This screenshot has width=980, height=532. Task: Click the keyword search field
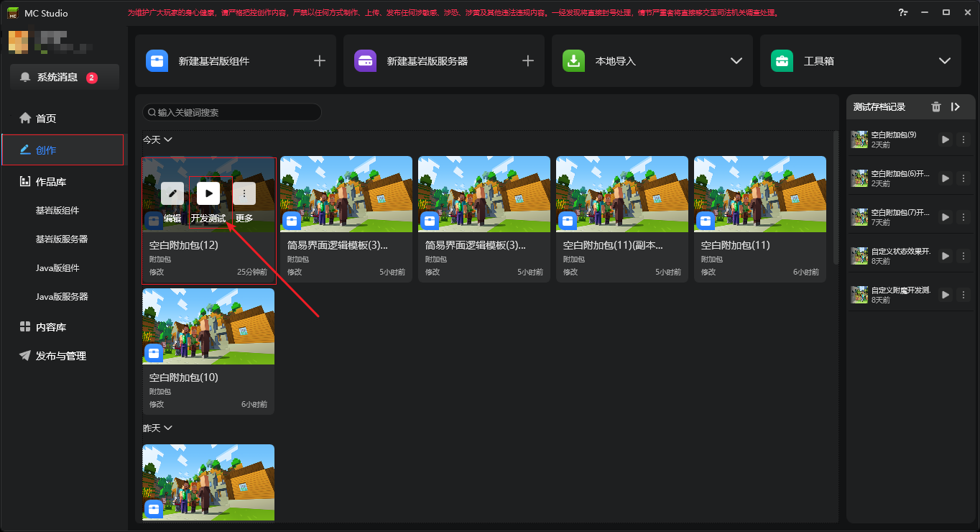point(232,112)
